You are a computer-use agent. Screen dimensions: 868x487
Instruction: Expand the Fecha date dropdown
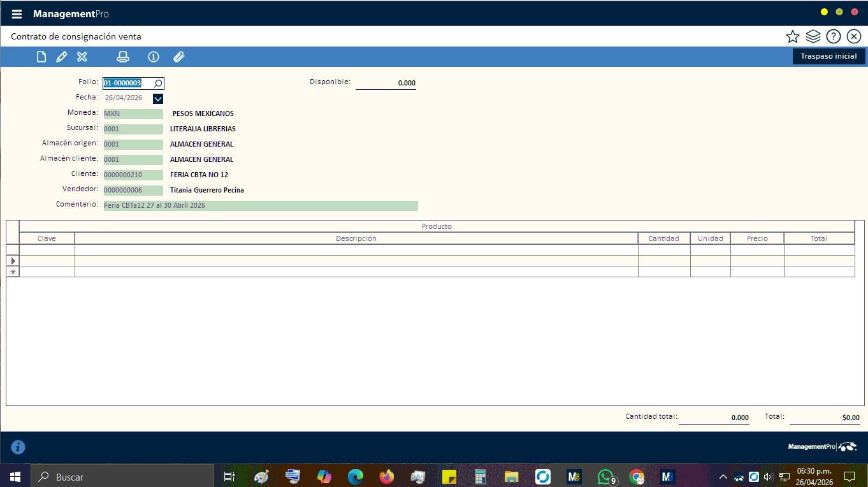pos(158,98)
